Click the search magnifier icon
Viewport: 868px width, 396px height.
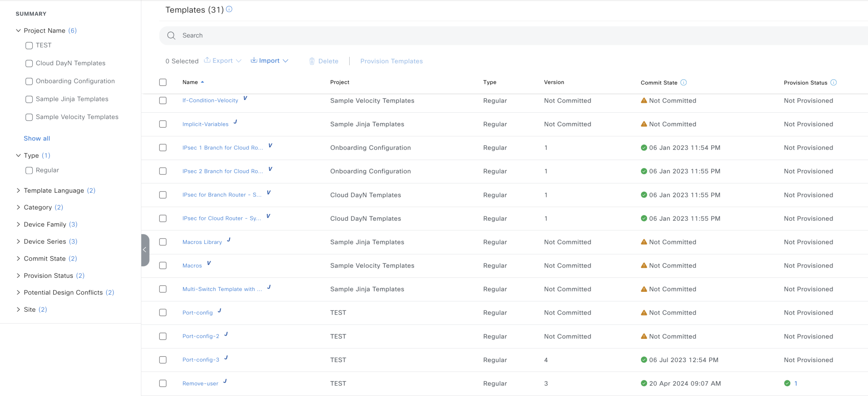171,36
